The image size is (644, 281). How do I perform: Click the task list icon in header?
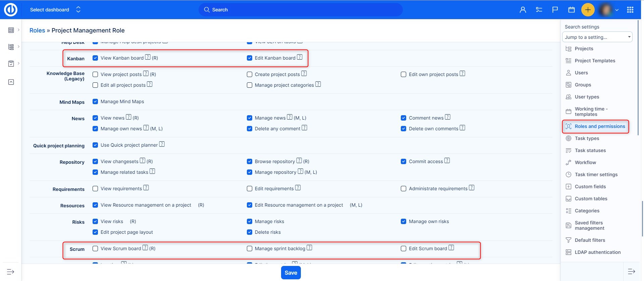(x=539, y=10)
